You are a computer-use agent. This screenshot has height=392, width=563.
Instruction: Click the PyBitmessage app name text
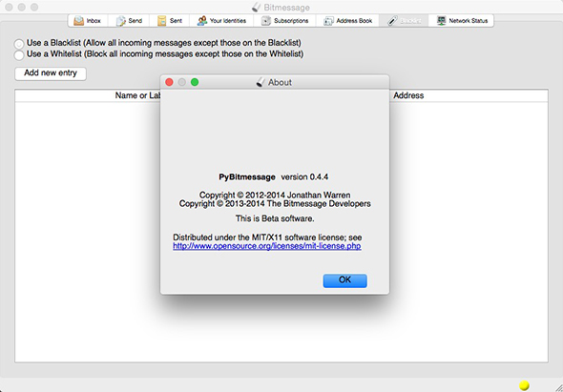pyautogui.click(x=247, y=177)
